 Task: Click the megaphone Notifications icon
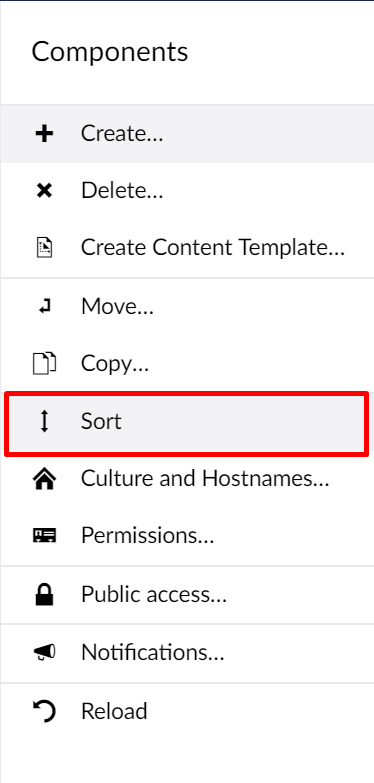pos(44,652)
